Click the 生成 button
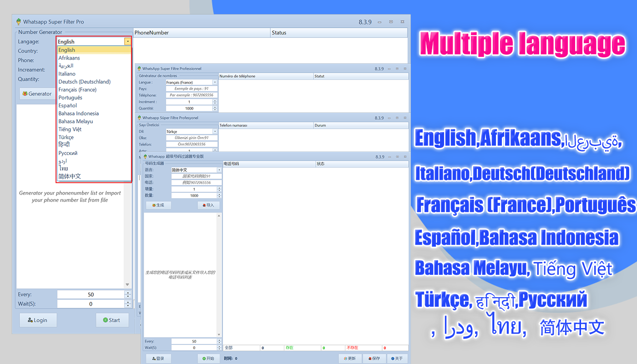The image size is (637, 364). [158, 205]
